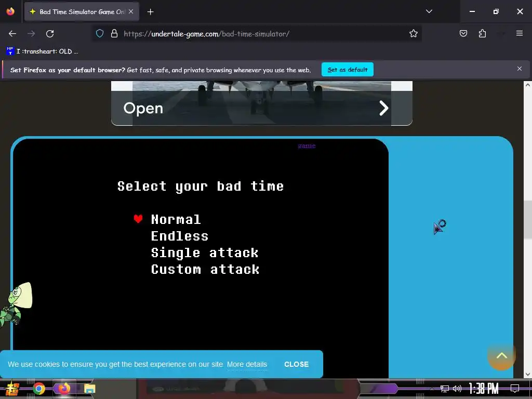Open the notification center
The image size is (532, 399).
[515, 389]
